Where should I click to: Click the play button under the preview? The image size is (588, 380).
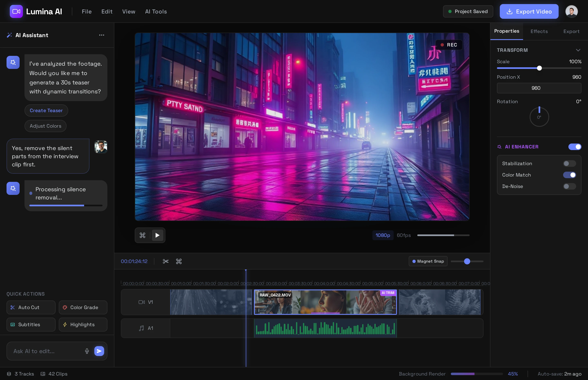tap(157, 235)
